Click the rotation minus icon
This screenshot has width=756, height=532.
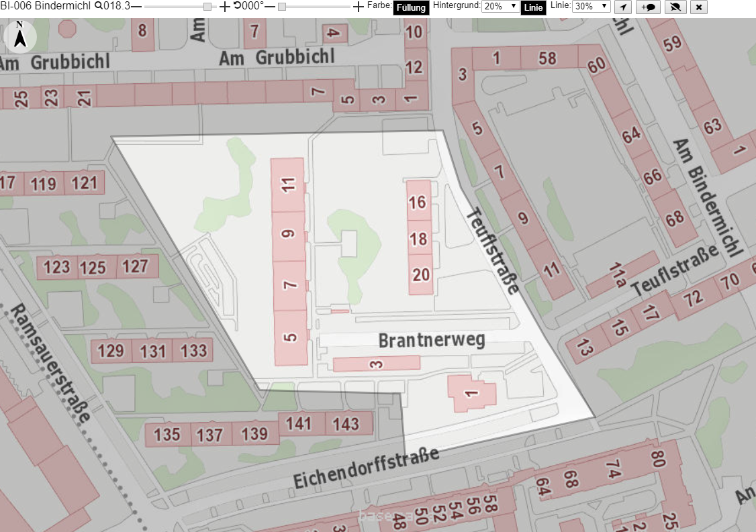point(270,6)
